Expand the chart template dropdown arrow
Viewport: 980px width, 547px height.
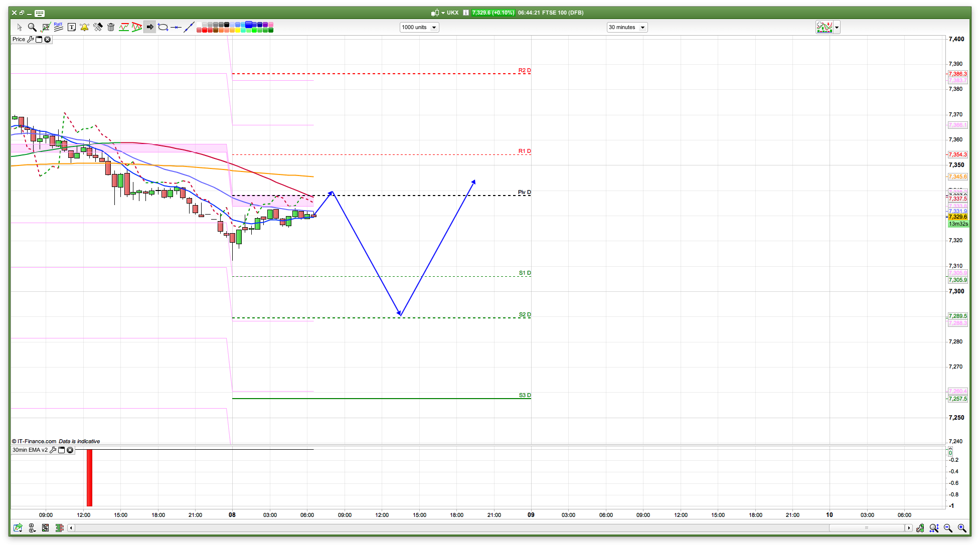(x=837, y=28)
